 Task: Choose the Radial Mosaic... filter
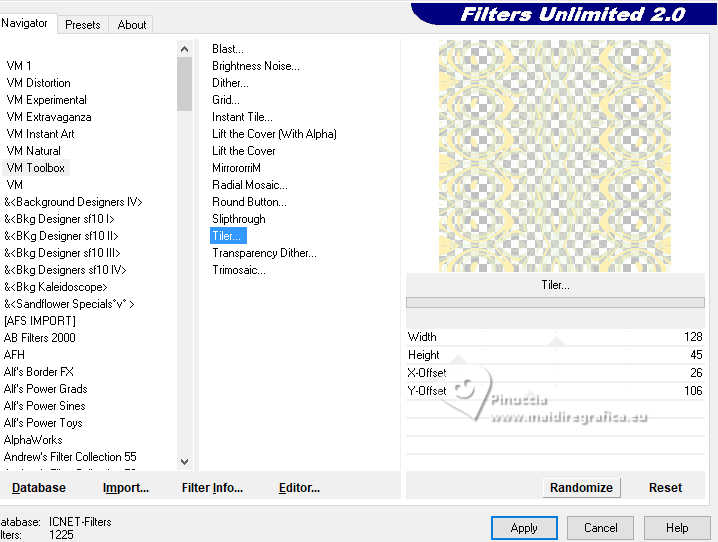250,184
